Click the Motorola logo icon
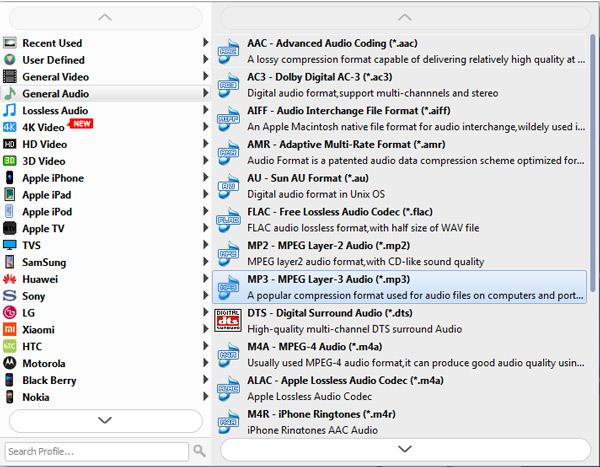600x467 pixels. (x=10, y=363)
